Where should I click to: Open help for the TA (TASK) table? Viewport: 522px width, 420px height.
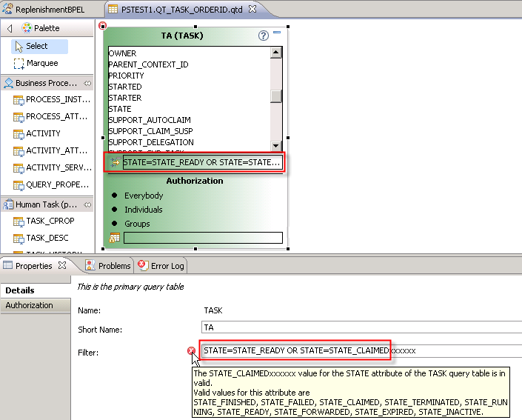click(x=264, y=36)
